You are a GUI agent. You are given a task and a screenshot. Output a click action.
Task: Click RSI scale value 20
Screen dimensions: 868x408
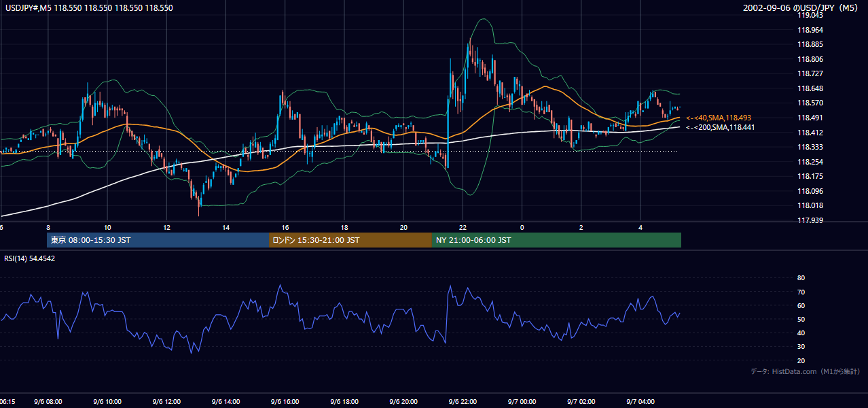[801, 360]
